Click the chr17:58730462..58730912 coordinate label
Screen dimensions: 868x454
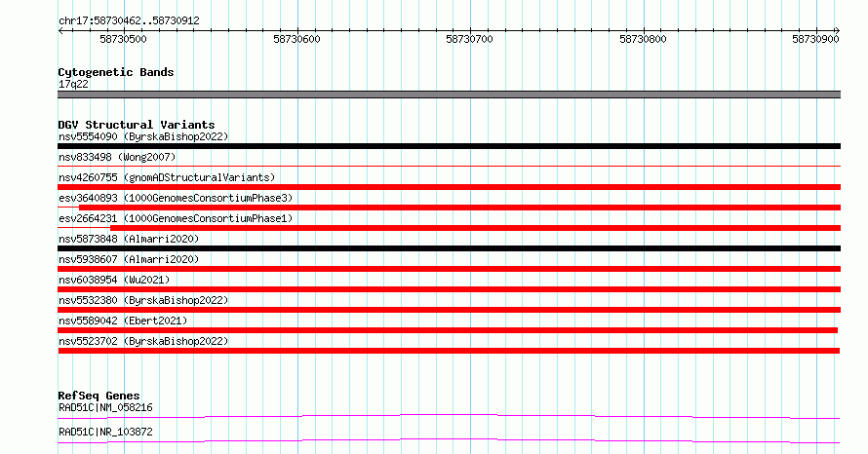tap(129, 21)
